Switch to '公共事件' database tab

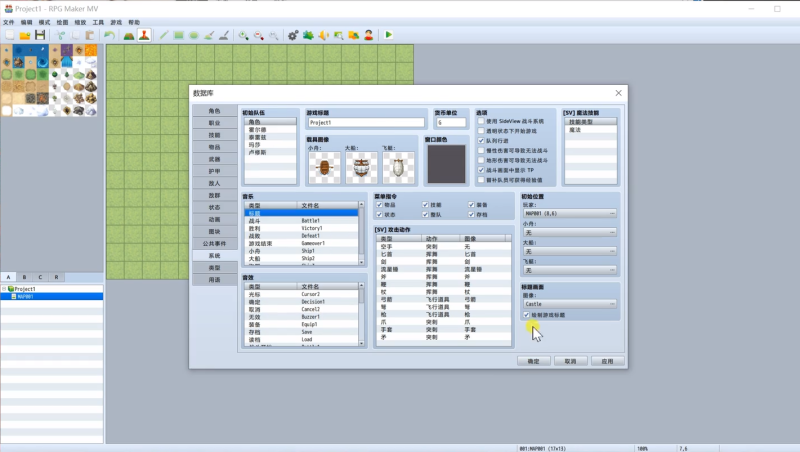click(x=214, y=243)
